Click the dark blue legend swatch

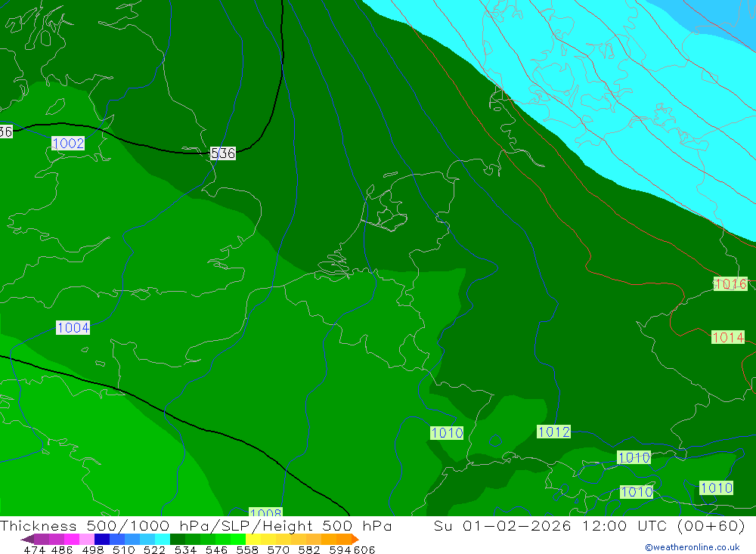102,539
